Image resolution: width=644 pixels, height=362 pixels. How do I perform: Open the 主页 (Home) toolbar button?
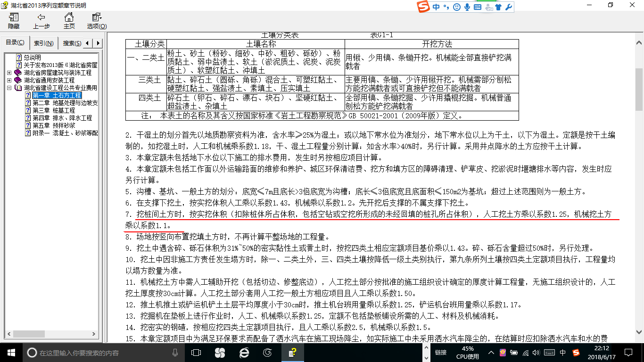69,21
